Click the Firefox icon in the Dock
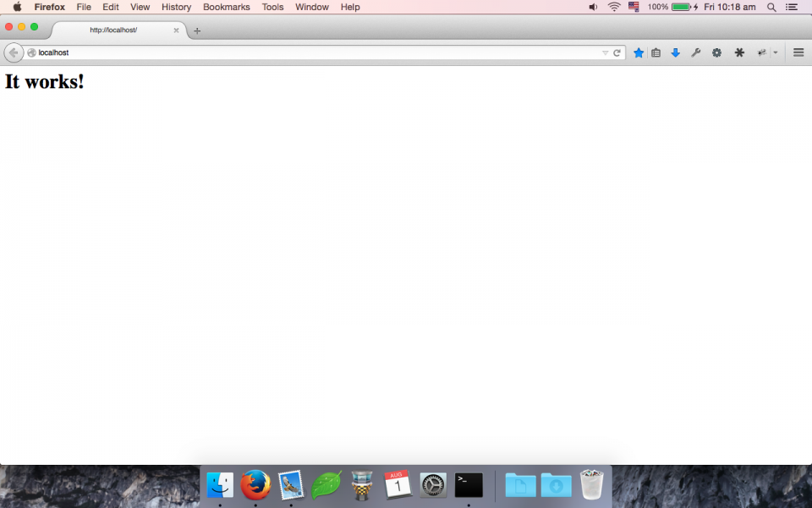The width and height of the screenshot is (812, 508). coord(255,485)
